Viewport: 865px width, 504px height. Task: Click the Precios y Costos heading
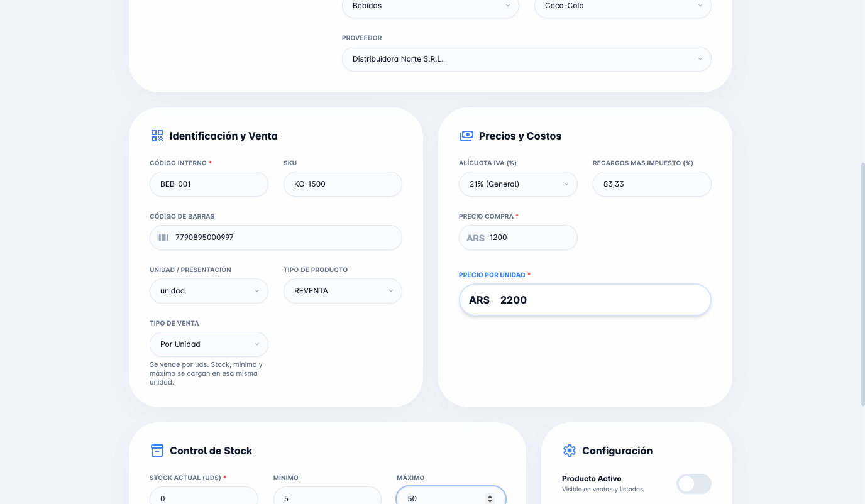point(520,136)
